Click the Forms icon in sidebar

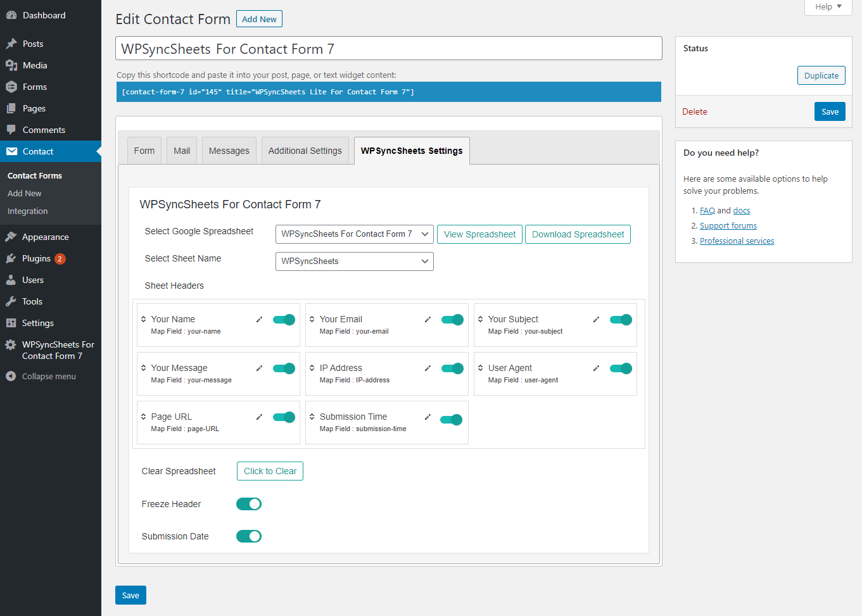[x=11, y=87]
